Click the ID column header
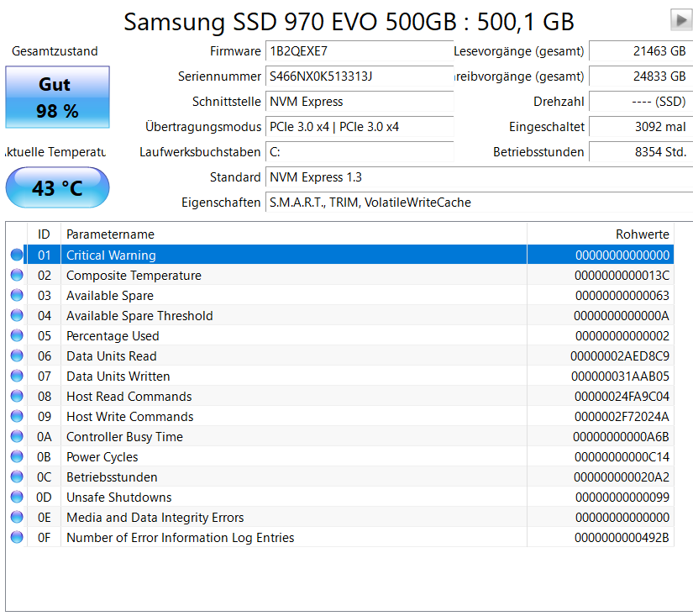The height and width of the screenshot is (616, 693). tap(44, 234)
